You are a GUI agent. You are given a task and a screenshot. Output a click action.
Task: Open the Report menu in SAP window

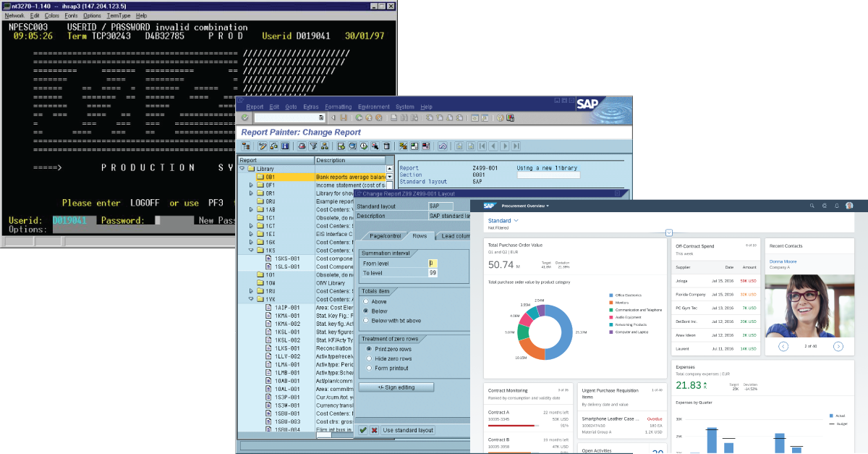tap(255, 106)
